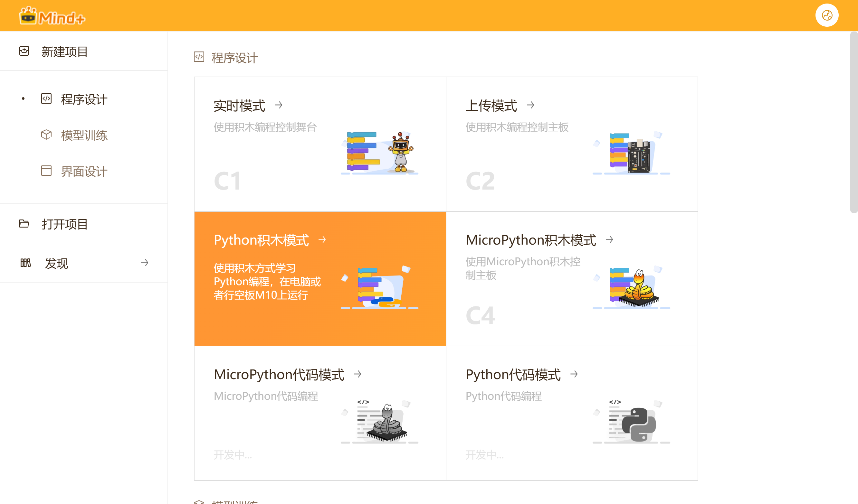Click the arrow beside 上传模式
Image resolution: width=858 pixels, height=504 pixels.
(531, 106)
